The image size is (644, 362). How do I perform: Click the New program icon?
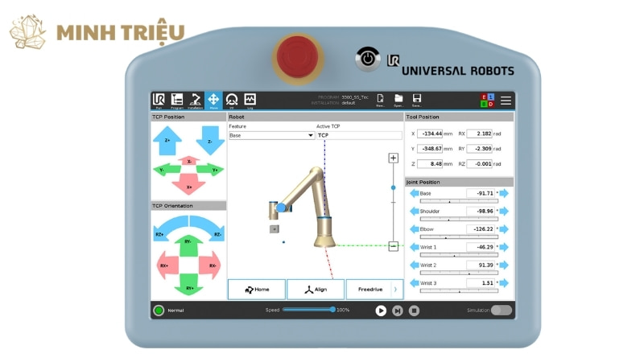click(x=380, y=100)
